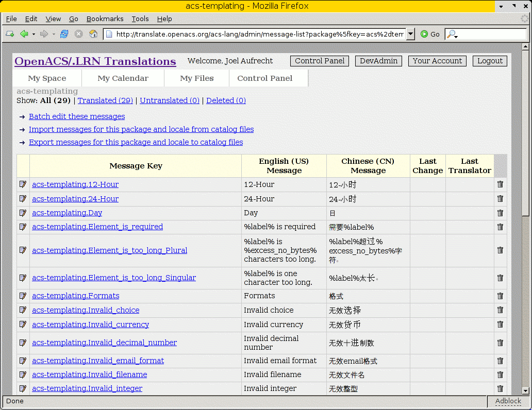This screenshot has height=410, width=532.
Task: Open the Back button history dropdown
Action: [34, 34]
